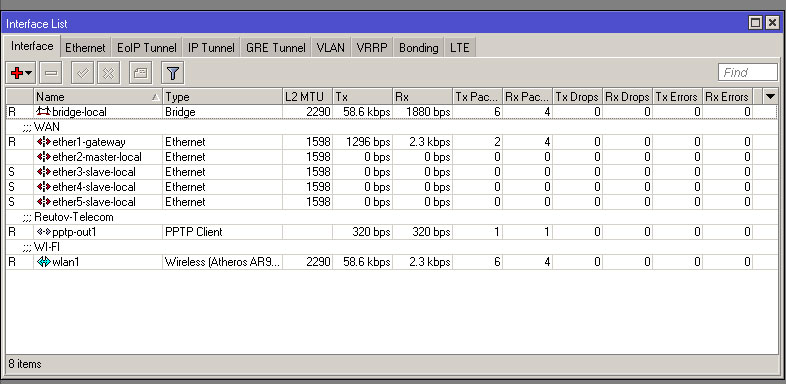
Task: Sort by the Name column header
Action: 98,96
